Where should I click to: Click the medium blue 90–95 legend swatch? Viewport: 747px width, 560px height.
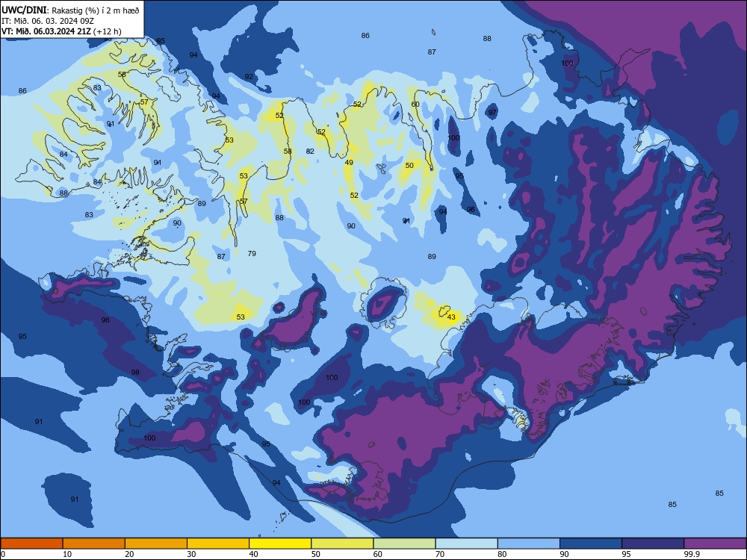click(591, 544)
